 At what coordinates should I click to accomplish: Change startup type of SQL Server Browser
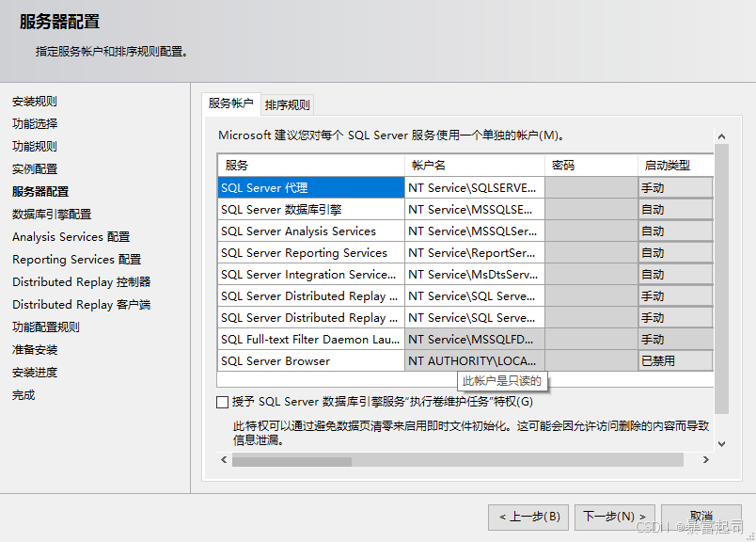[x=674, y=360]
